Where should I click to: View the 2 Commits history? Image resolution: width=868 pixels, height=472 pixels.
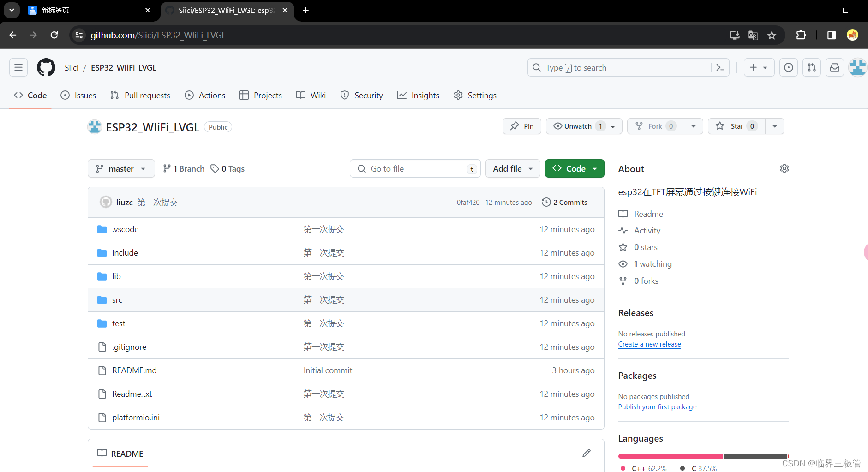[564, 202]
